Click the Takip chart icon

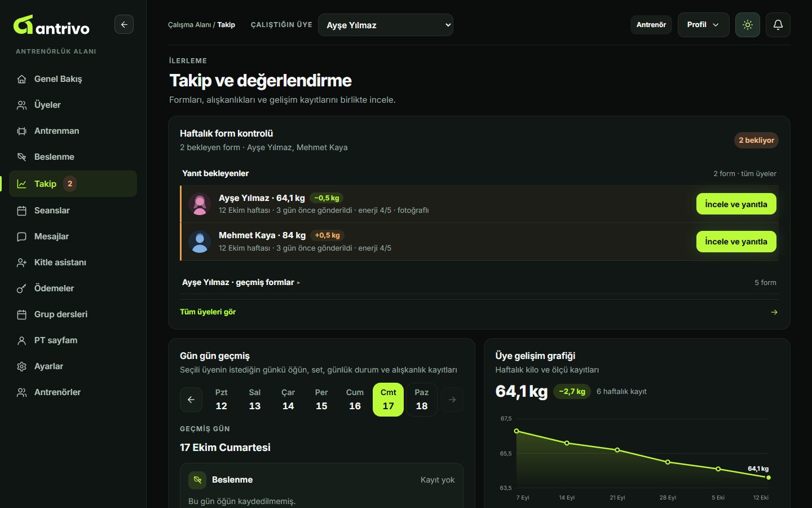[22, 184]
